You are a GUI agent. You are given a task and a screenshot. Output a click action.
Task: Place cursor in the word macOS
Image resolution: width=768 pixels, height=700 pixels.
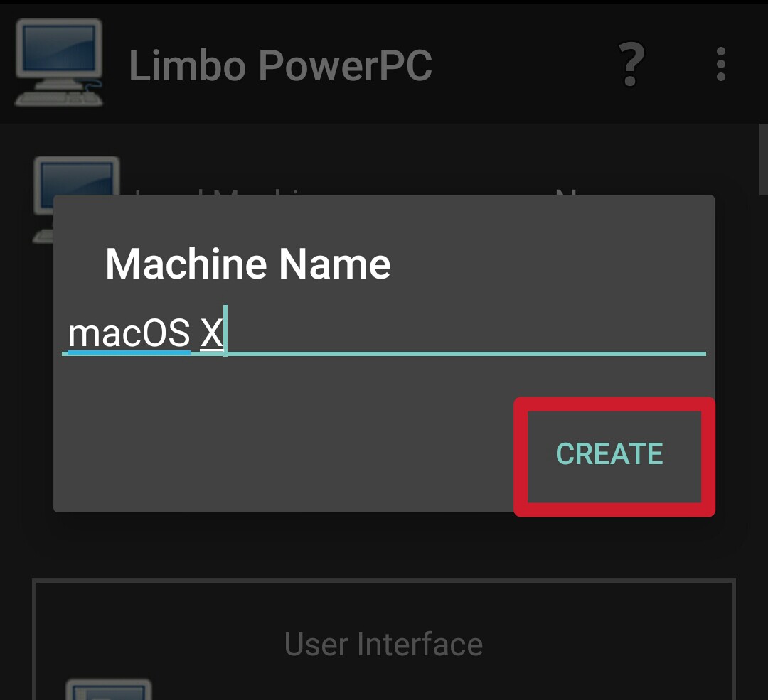point(129,333)
